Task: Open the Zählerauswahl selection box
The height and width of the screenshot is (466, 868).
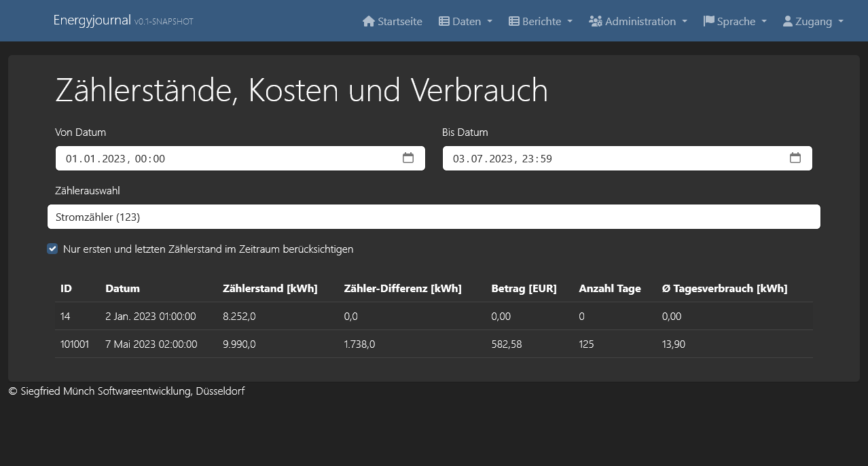Action: [433, 217]
